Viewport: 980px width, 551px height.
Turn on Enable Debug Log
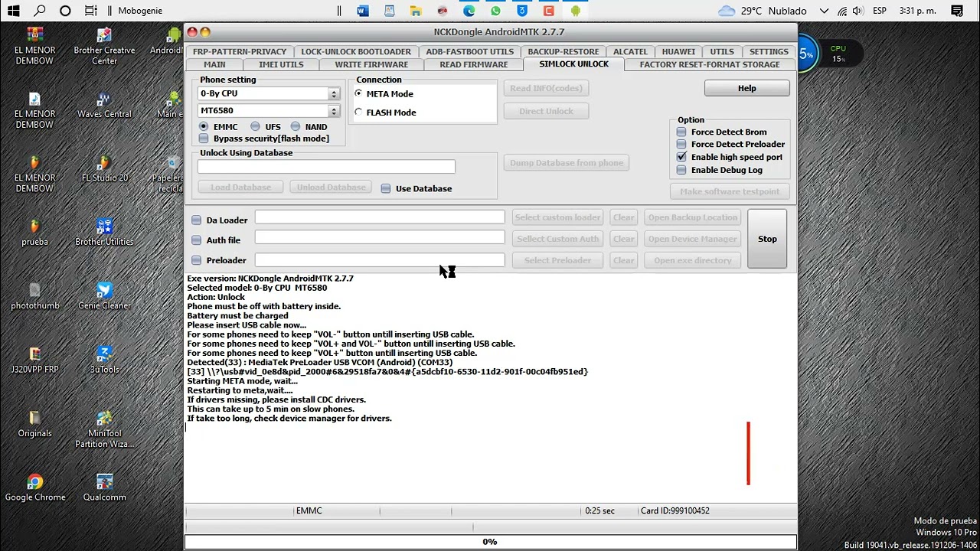click(681, 170)
